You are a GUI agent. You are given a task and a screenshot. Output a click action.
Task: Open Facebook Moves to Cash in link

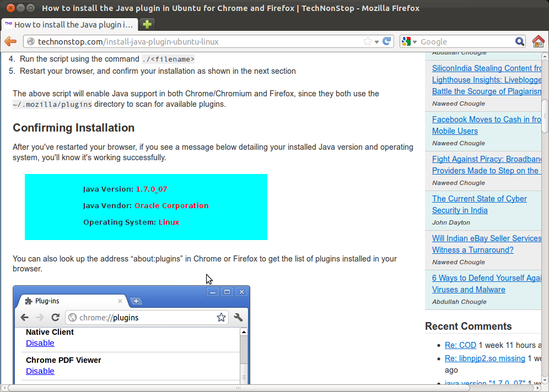click(x=487, y=119)
